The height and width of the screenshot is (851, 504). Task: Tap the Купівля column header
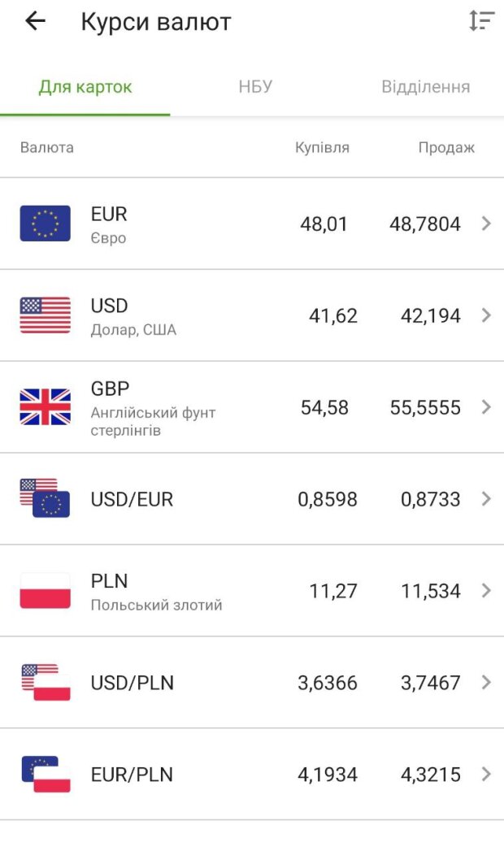coord(322,148)
